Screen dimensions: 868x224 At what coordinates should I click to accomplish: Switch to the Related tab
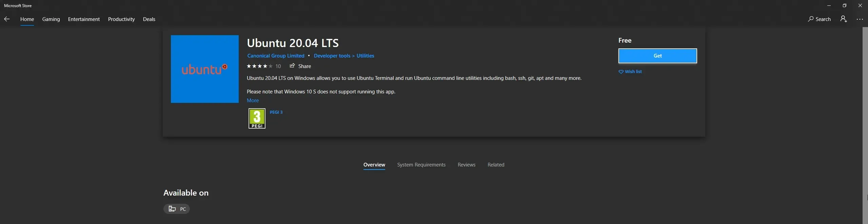(x=496, y=165)
